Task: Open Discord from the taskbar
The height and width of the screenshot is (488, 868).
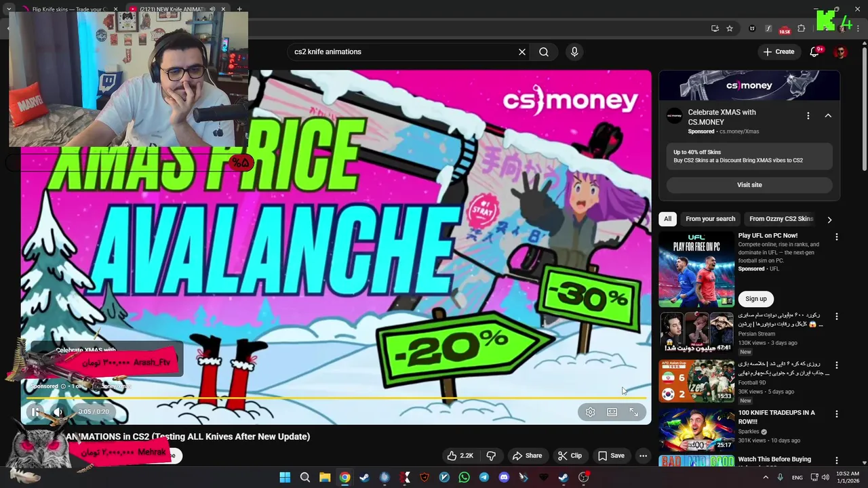Action: click(x=504, y=477)
